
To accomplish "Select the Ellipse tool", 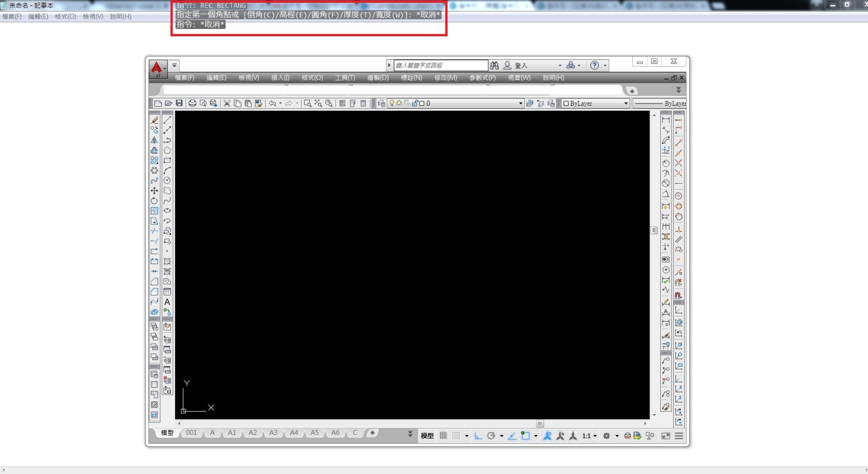I will point(167,211).
